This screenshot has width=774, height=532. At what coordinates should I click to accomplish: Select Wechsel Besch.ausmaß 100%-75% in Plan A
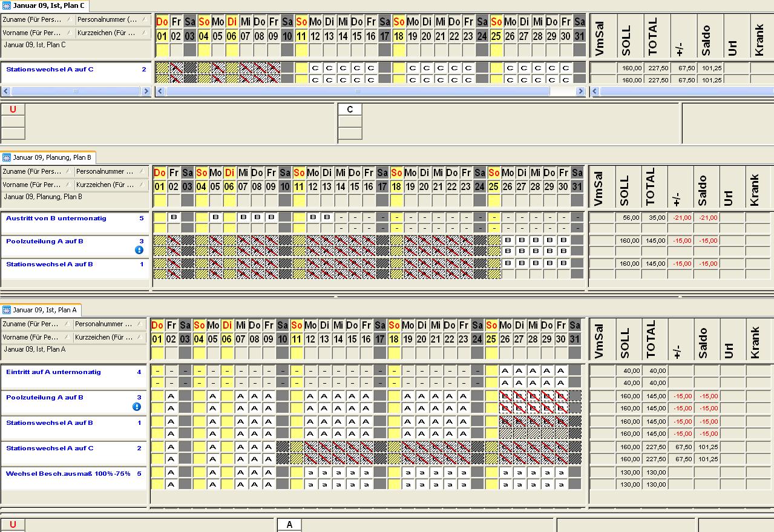tap(68, 474)
